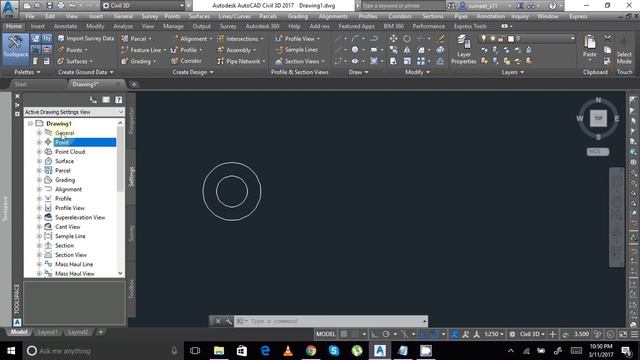
Task: Open VLC media player from taskbar
Action: [288, 351]
